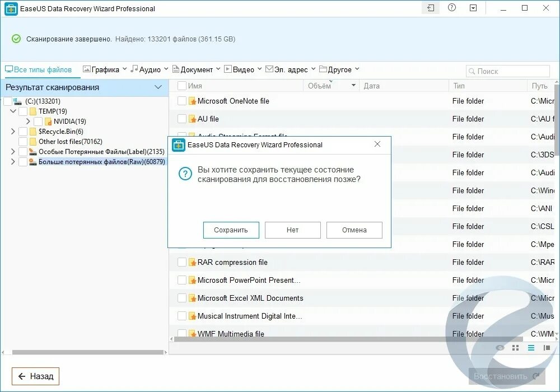
Task: Check the $Recycle.Bin(6) checkbox
Action: (x=23, y=132)
